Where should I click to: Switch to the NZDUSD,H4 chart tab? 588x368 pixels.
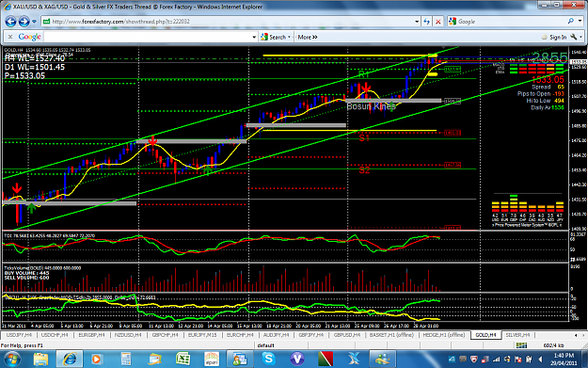tap(128, 335)
